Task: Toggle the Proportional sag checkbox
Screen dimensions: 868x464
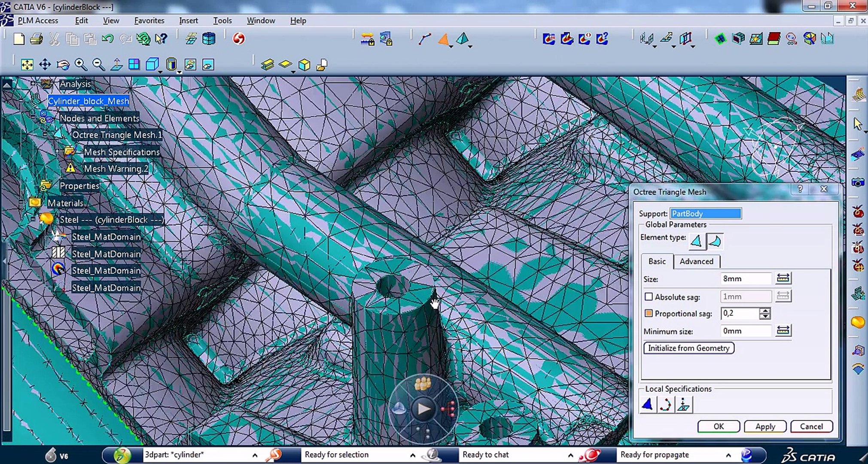Action: (649, 314)
